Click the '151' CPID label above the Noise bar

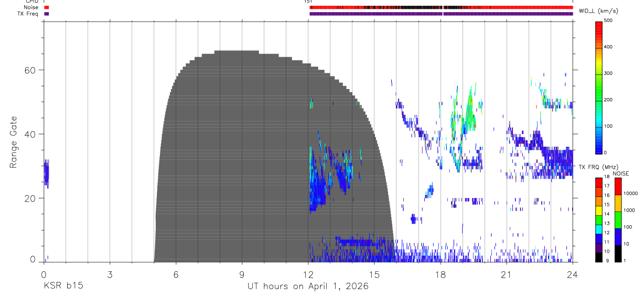(x=308, y=2)
